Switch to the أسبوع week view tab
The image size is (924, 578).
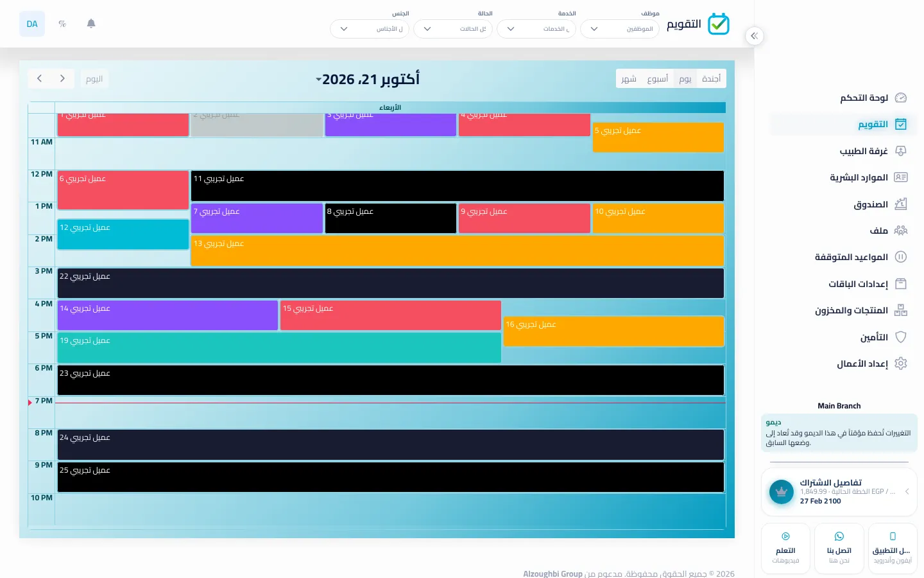tap(658, 78)
